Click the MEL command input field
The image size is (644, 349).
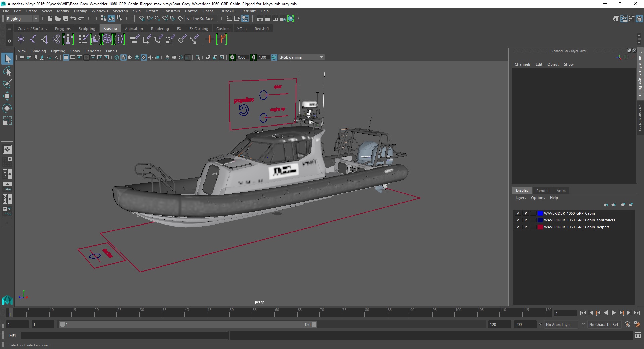124,335
